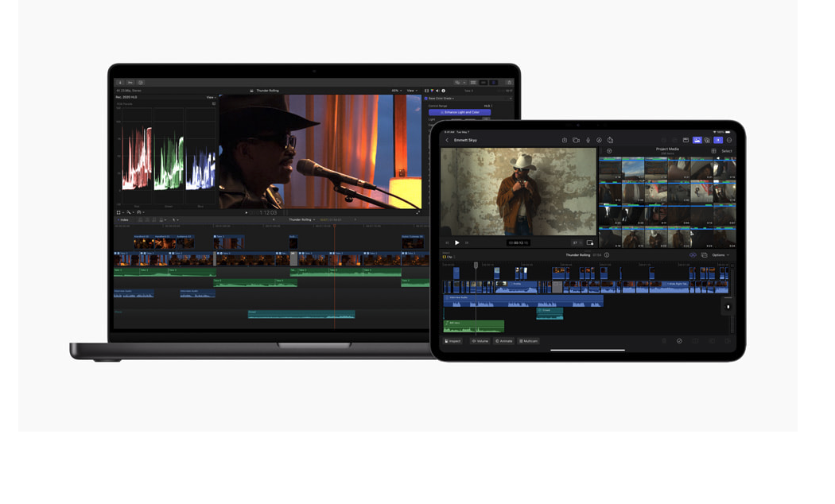Click Enhance Light and Color button on Mac
Screen dimensions: 835x504
[x=460, y=112]
